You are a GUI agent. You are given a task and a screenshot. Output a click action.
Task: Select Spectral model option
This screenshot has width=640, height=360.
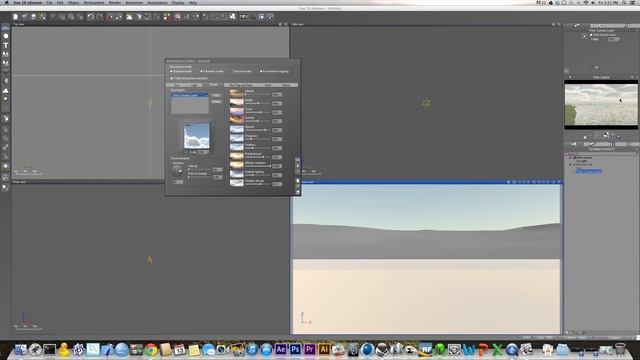point(241,71)
